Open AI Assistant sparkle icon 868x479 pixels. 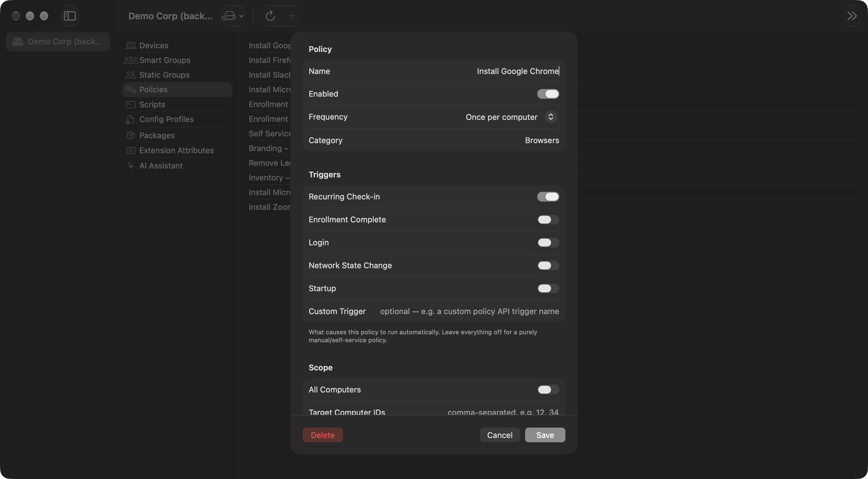tap(131, 165)
